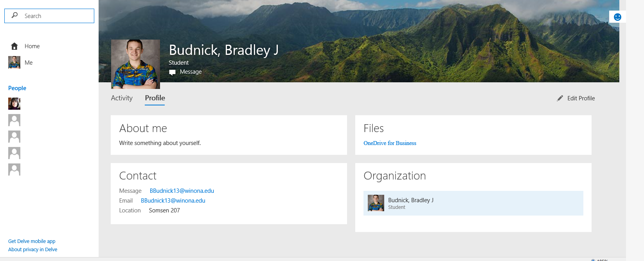Open the Me avatar in sidebar

tap(14, 62)
